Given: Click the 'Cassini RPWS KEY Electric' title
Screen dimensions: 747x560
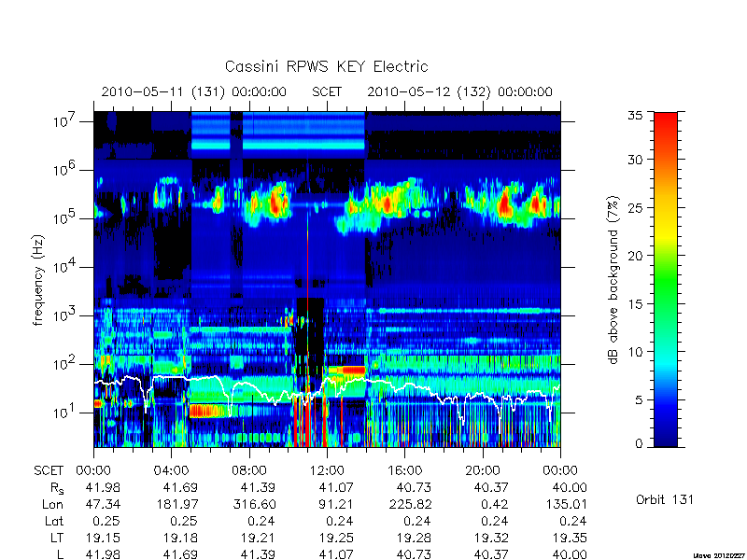Looking at the screenshot, I should tap(326, 66).
